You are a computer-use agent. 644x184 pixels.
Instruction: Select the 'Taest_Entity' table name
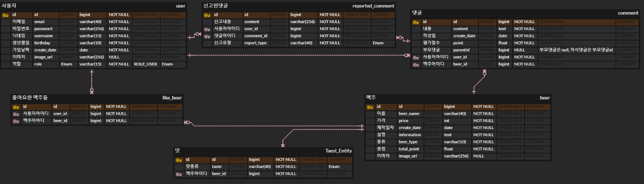pos(338,151)
